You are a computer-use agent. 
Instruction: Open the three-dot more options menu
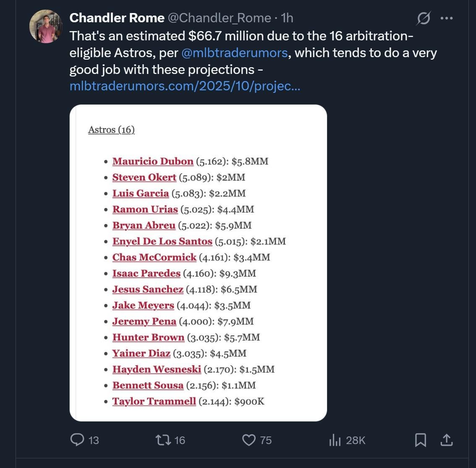pos(447,18)
